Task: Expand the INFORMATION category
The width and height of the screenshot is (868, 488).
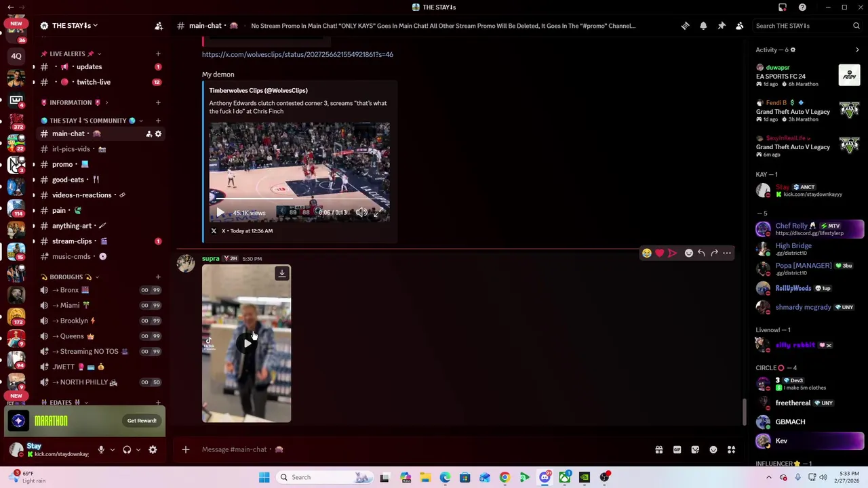Action: (x=74, y=102)
